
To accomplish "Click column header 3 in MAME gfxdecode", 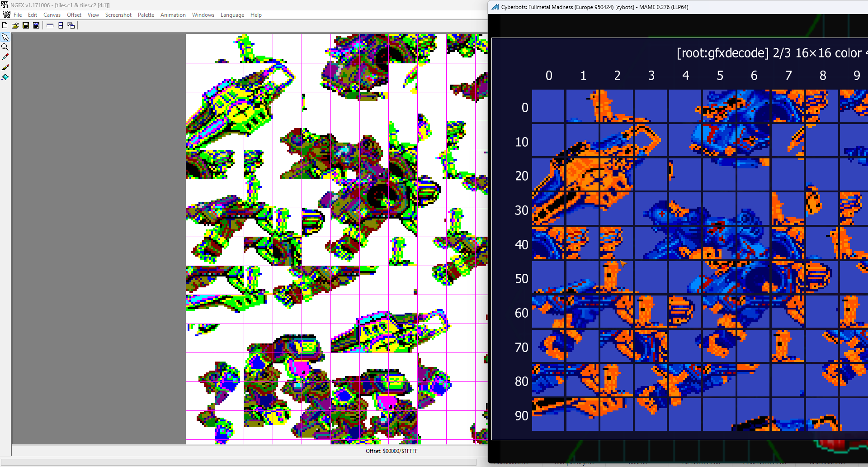I will (651, 76).
